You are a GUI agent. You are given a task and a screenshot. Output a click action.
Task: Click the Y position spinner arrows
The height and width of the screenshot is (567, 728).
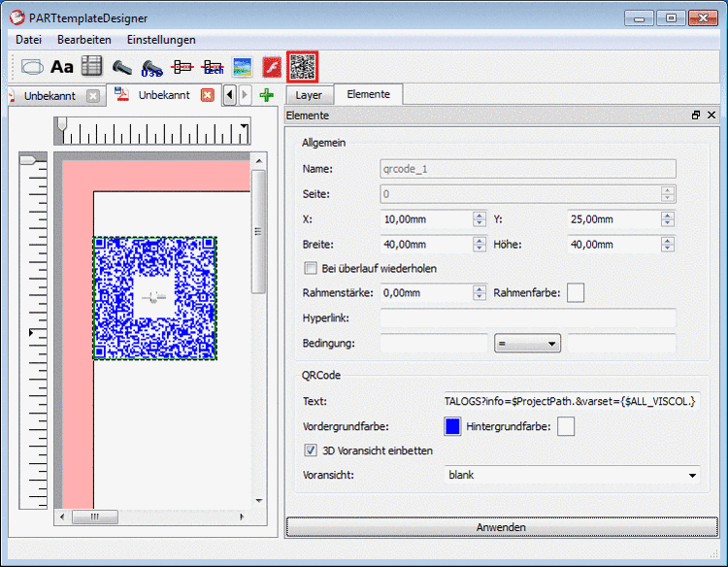coord(667,219)
